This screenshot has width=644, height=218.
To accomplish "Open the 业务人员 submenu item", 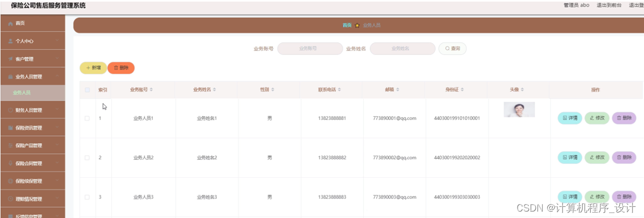I will tap(32, 93).
